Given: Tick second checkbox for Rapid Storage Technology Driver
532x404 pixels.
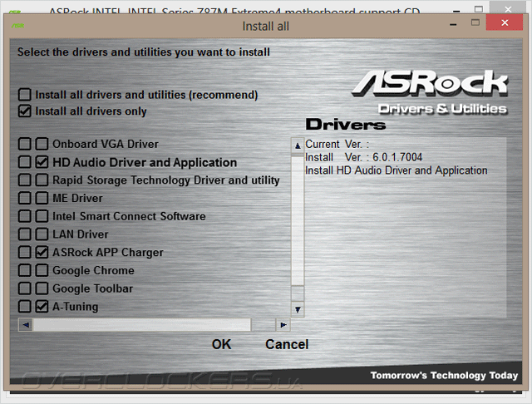Looking at the screenshot, I should point(42,180).
